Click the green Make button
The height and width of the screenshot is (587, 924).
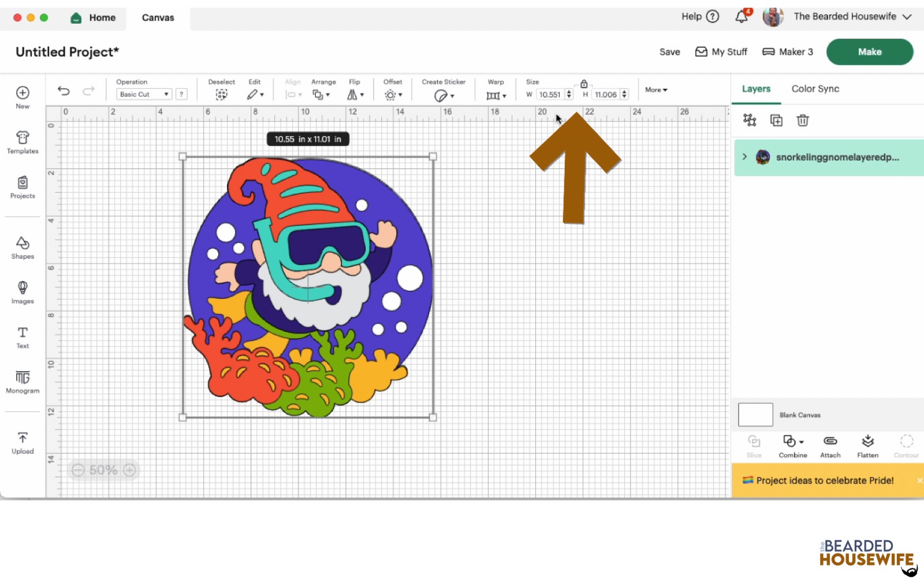pos(870,52)
